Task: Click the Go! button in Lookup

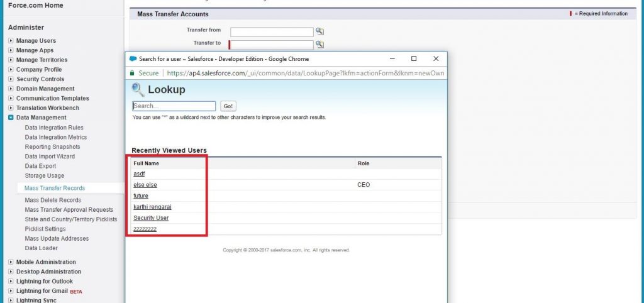Action: (228, 106)
